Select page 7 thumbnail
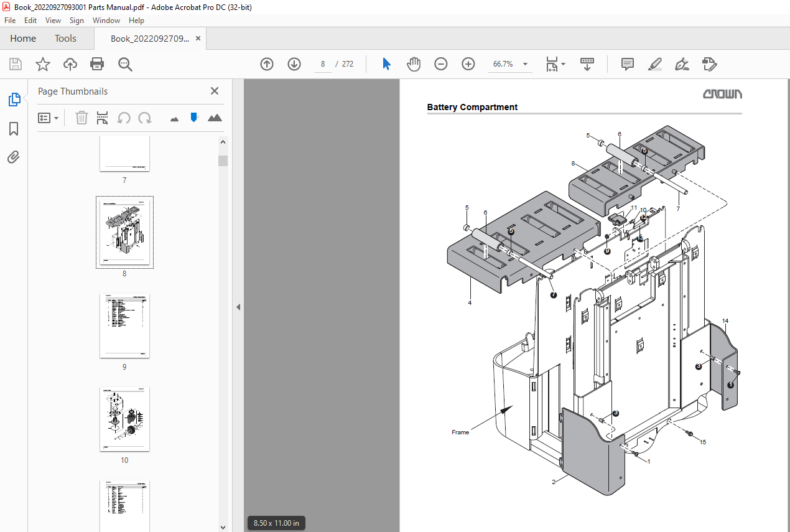790x532 pixels. [124, 154]
